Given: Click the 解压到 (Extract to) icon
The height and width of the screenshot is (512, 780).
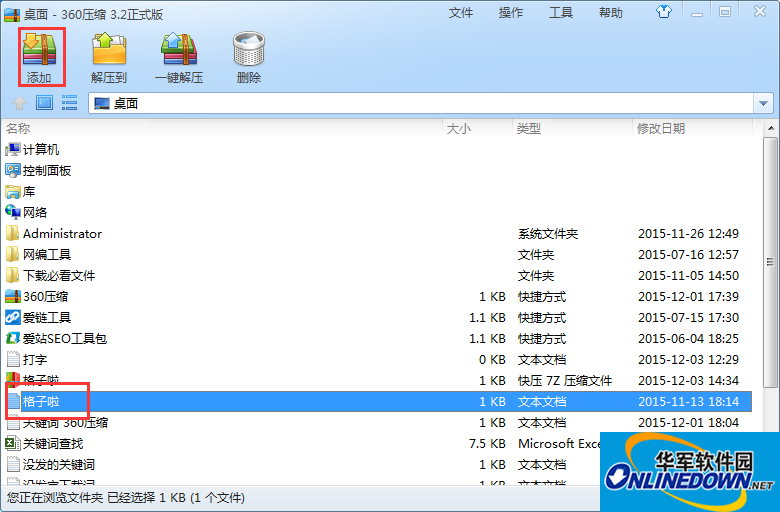Looking at the screenshot, I should [109, 56].
